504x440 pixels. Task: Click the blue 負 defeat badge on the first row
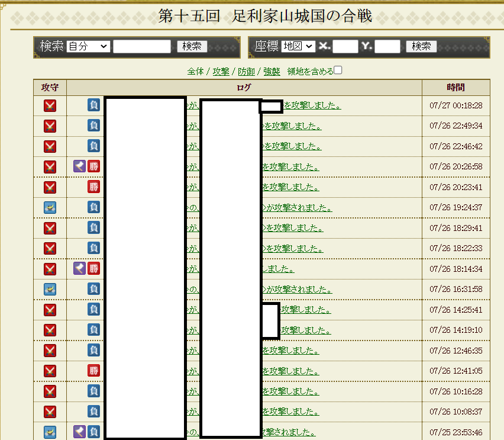(x=93, y=105)
